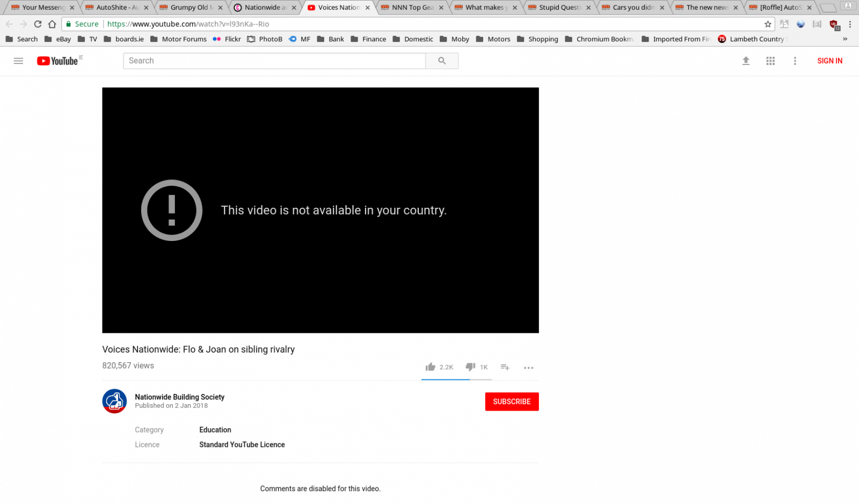Expand the Moby bookmarks folder
Viewport: 859px width, 504px height.
(x=454, y=39)
